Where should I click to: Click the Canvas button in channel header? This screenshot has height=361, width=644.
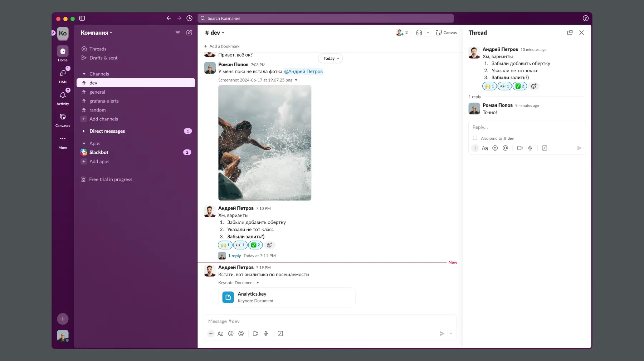pos(446,33)
